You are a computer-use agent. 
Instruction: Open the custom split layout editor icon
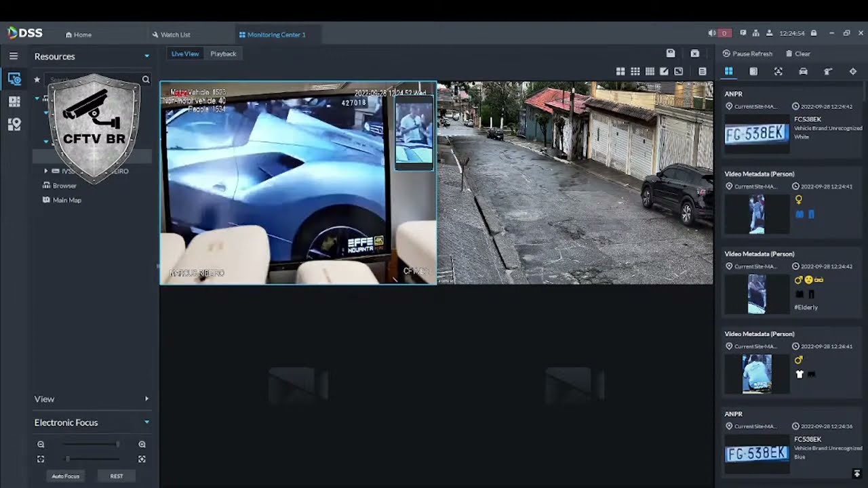coord(664,71)
